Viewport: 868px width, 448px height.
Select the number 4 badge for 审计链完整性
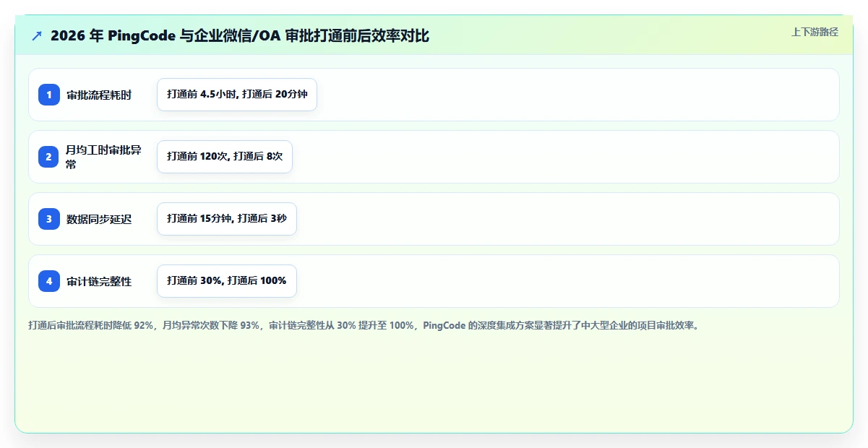pos(49,281)
